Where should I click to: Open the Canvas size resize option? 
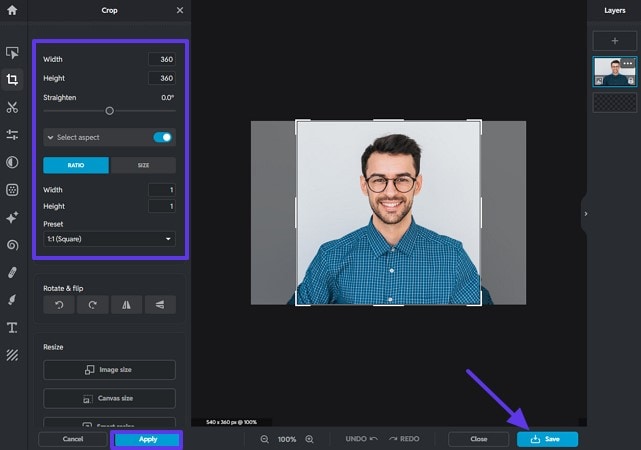click(110, 399)
